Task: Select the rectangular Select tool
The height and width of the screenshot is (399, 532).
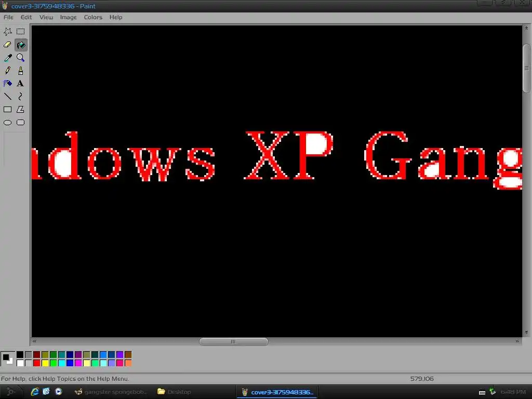Action: 21,32
